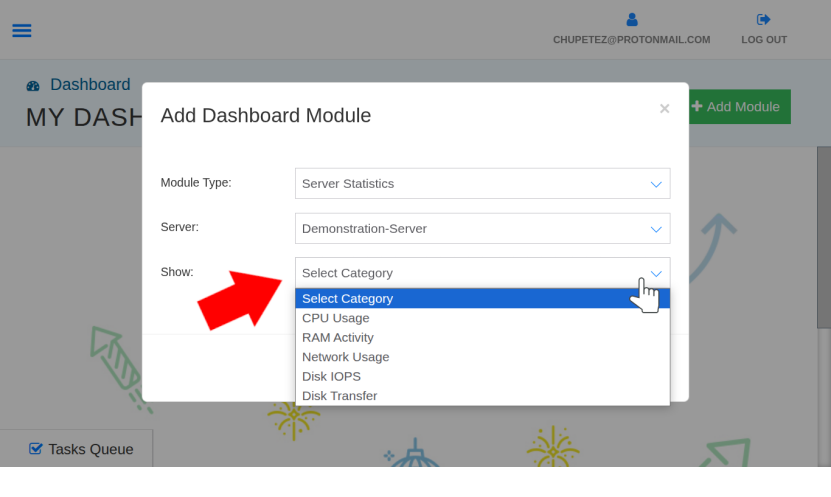
Task: Choose Disk Transfer from the list
Action: pyautogui.click(x=340, y=396)
